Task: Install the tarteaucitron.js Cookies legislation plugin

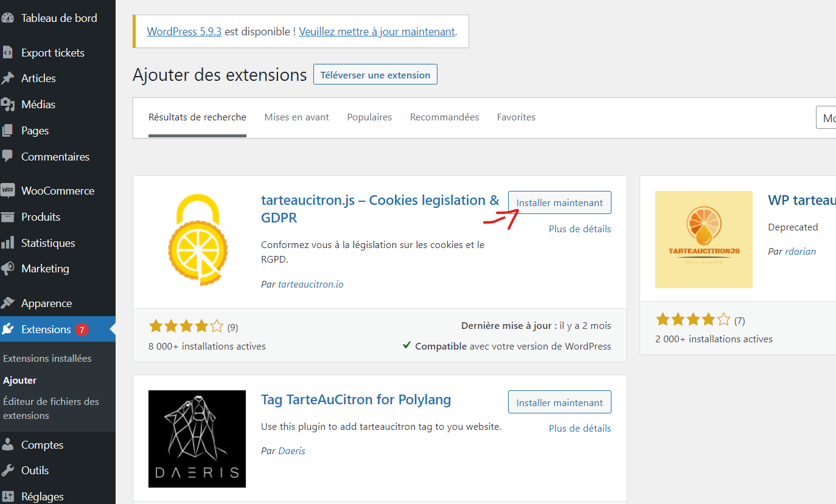Action: (x=559, y=203)
